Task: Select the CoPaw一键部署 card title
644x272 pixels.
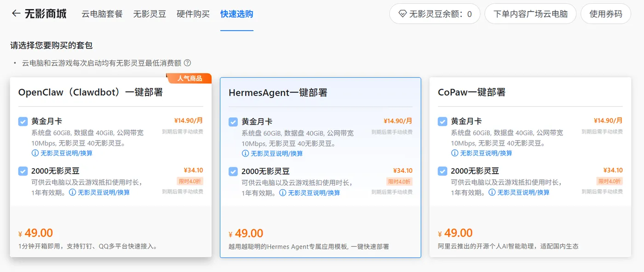Action: [471, 92]
